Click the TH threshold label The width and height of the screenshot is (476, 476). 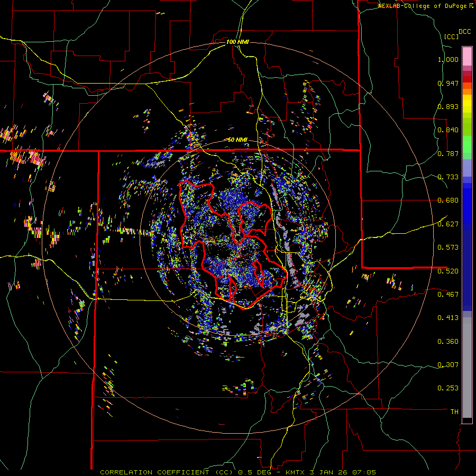point(454,411)
